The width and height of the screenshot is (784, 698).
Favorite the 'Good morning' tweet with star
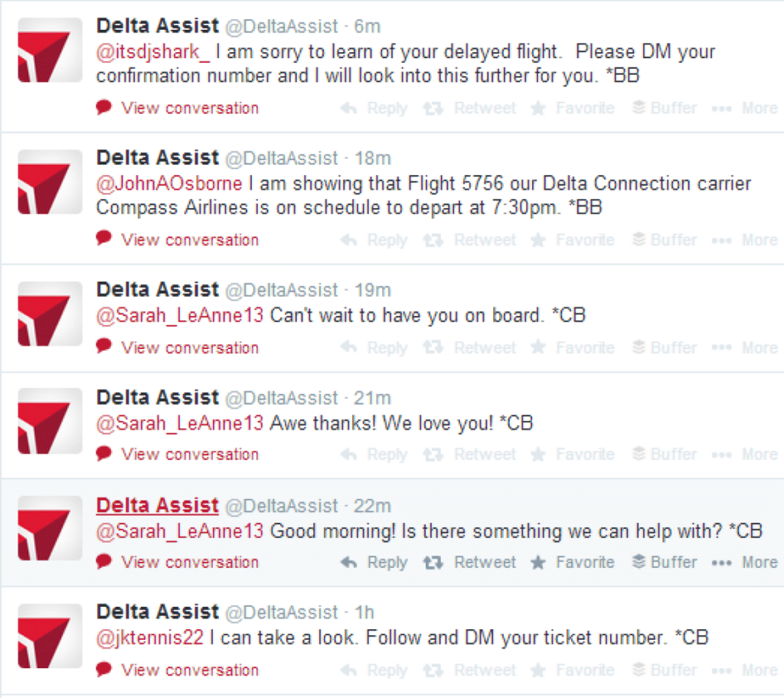click(538, 563)
